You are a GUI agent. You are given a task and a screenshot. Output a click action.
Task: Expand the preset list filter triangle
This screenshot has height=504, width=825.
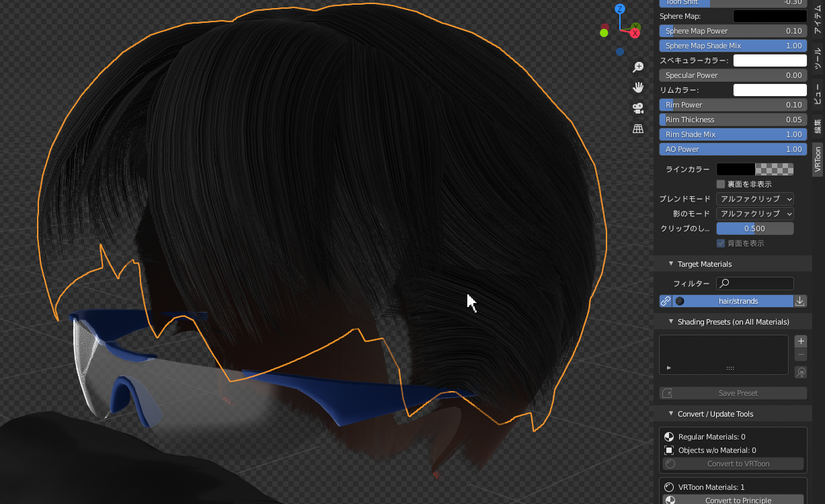668,368
